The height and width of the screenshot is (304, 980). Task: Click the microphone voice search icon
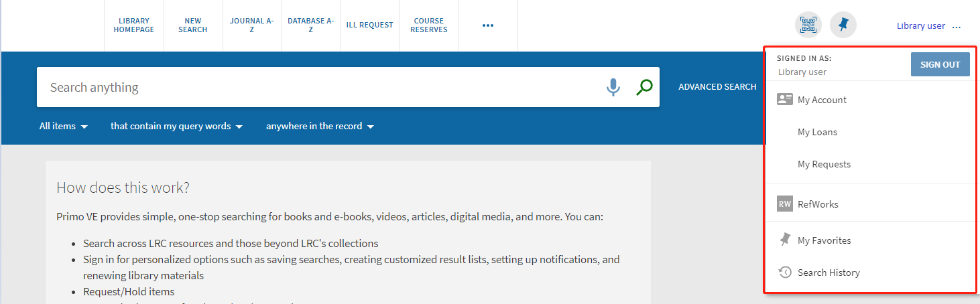(613, 87)
